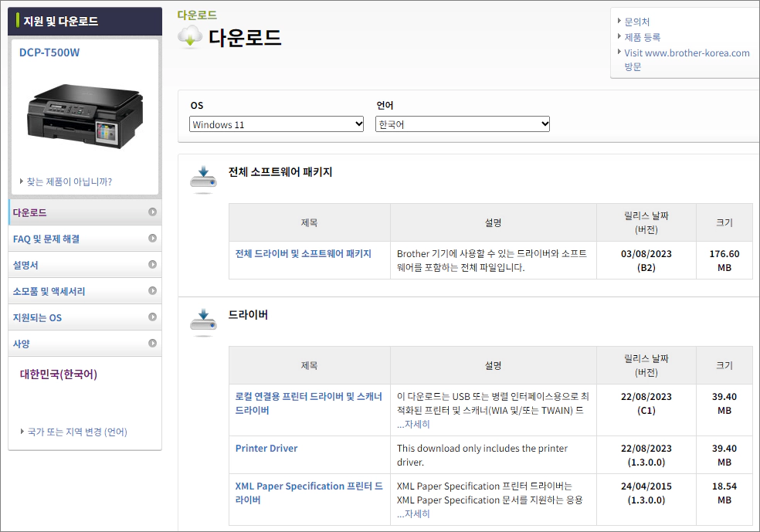Viewport: 760px width, 532px height.
Task: Click the 22/08/2023 (C1) release date cell
Action: [x=646, y=410]
